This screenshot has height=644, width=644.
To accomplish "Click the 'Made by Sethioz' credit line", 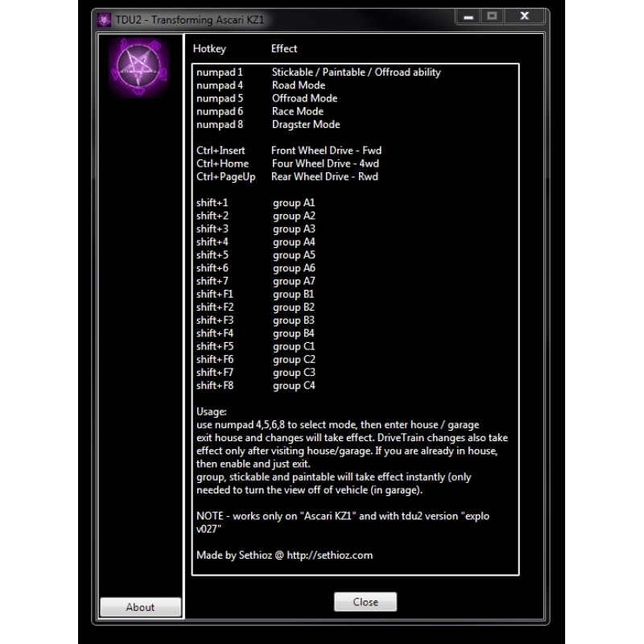I will tap(284, 555).
